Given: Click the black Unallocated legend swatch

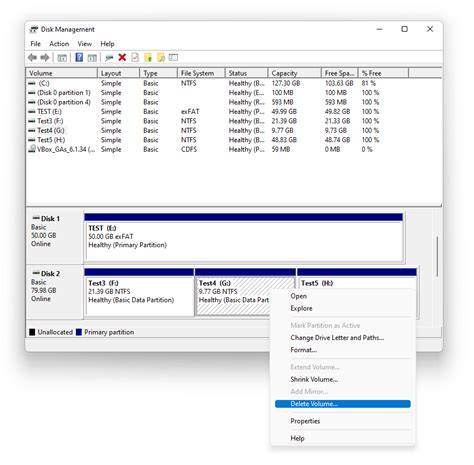Looking at the screenshot, I should click(x=32, y=332).
